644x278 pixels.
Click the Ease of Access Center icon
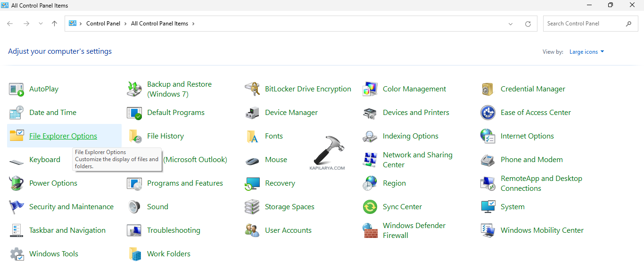pyautogui.click(x=487, y=113)
